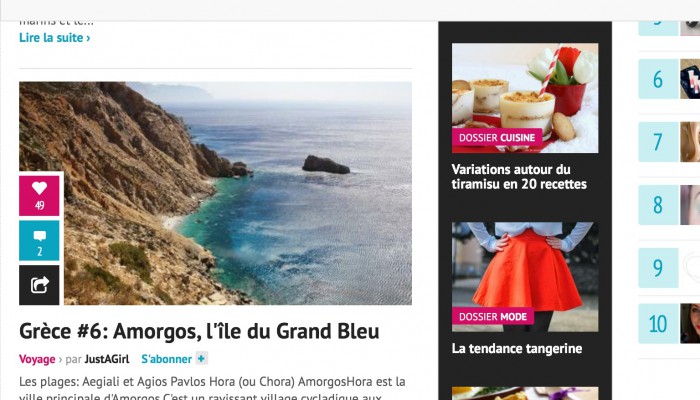Click the plus icon next to S'abonner
Image resolution: width=700 pixels, height=400 pixels.
point(202,358)
